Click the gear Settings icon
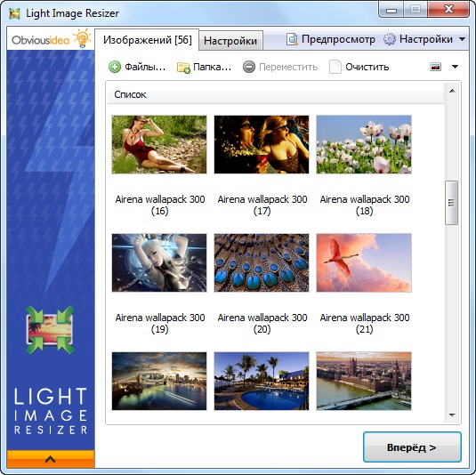 390,39
